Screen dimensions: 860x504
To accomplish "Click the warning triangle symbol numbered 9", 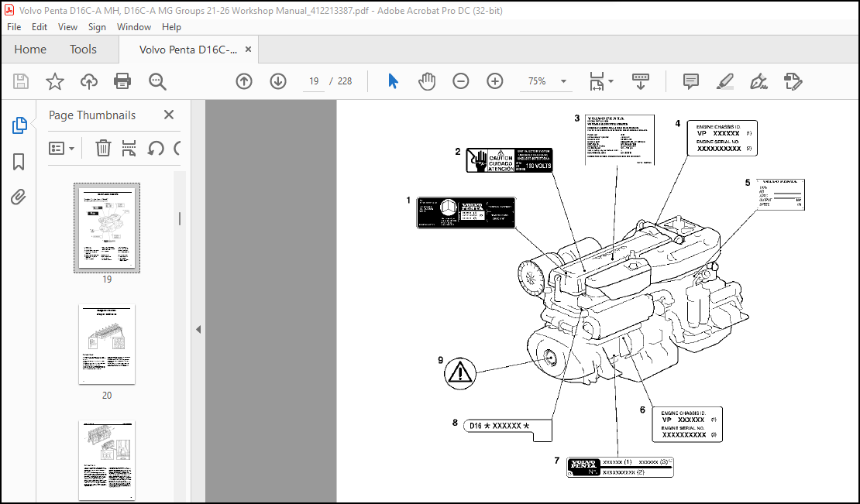I will coord(460,372).
